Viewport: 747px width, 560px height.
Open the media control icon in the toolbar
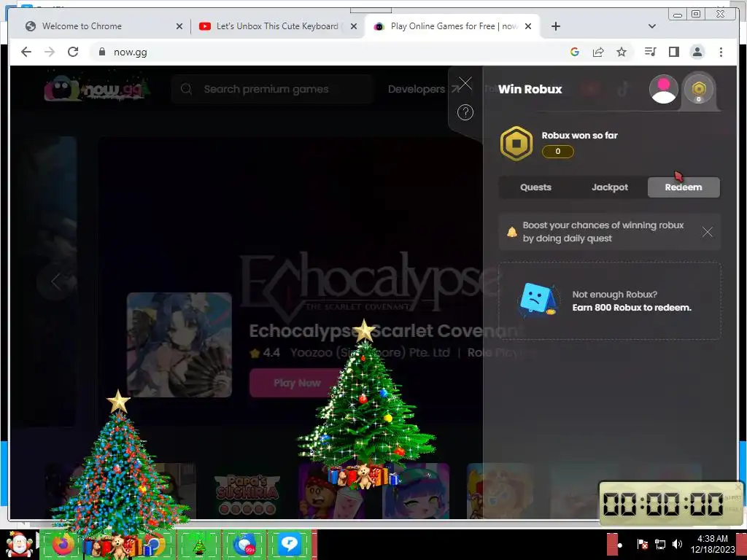click(x=650, y=52)
